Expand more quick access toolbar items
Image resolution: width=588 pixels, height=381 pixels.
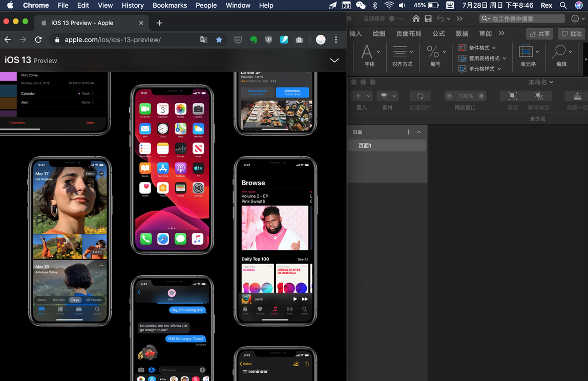point(460,18)
